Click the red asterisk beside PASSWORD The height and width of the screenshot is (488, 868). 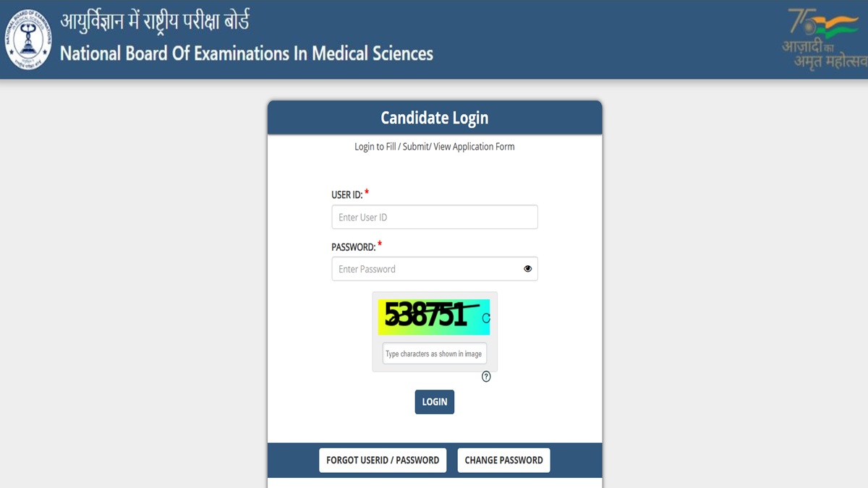(380, 245)
